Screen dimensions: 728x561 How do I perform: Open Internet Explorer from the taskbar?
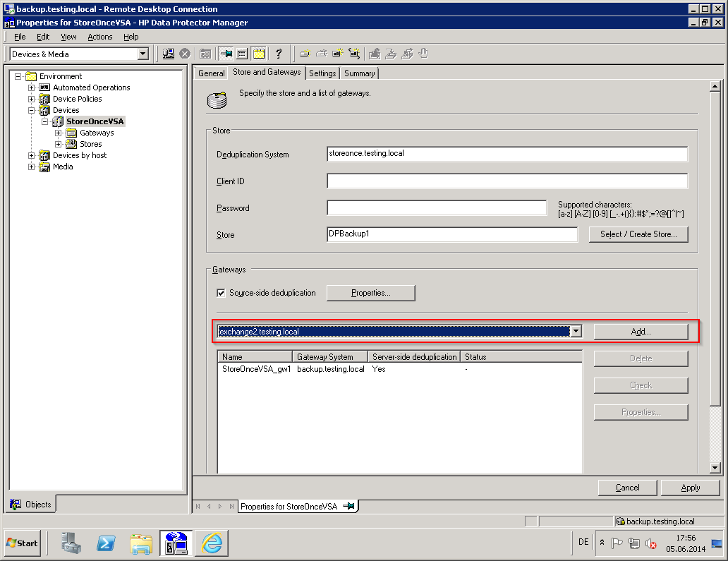click(x=212, y=543)
